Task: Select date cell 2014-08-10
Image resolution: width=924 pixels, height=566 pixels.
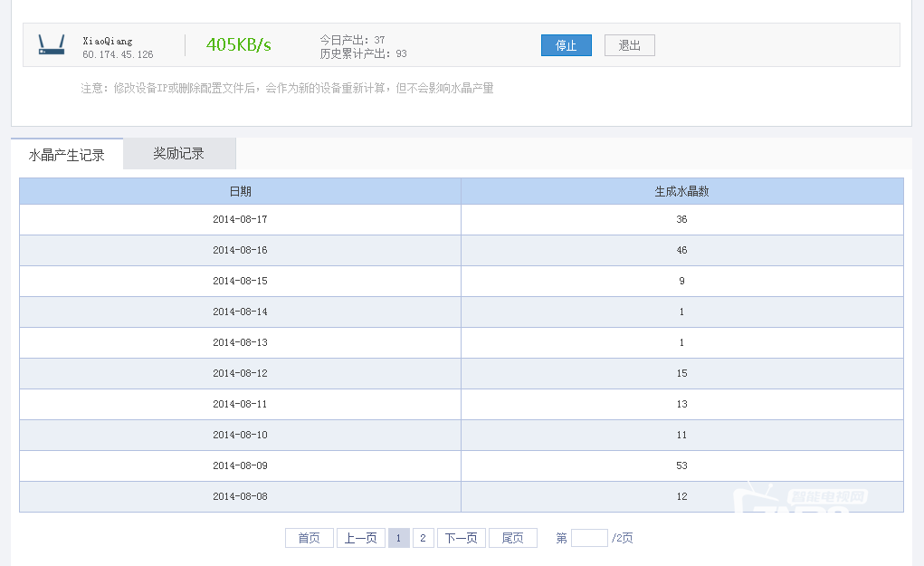Action: [x=241, y=435]
